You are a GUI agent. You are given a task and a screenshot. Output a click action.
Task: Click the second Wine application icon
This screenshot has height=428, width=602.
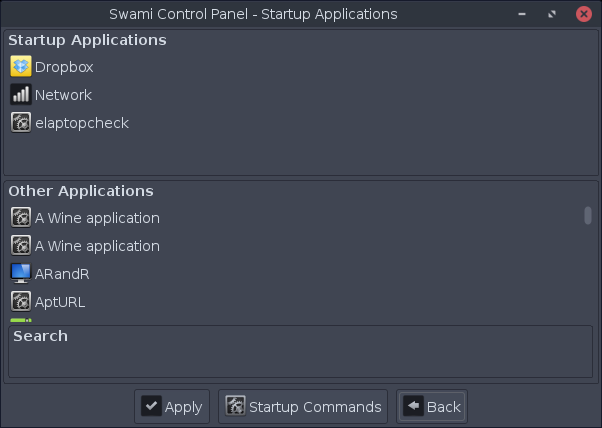[21, 245]
